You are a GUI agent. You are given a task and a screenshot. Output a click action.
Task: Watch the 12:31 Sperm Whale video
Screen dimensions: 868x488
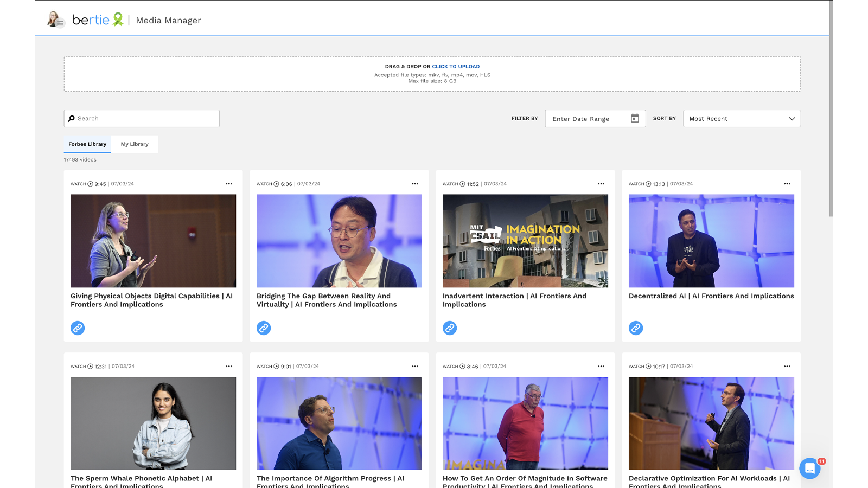pos(88,367)
